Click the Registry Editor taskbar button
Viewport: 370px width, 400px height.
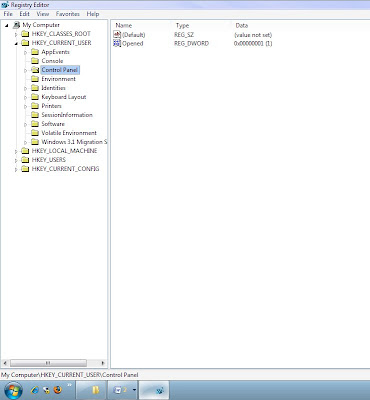[154, 390]
